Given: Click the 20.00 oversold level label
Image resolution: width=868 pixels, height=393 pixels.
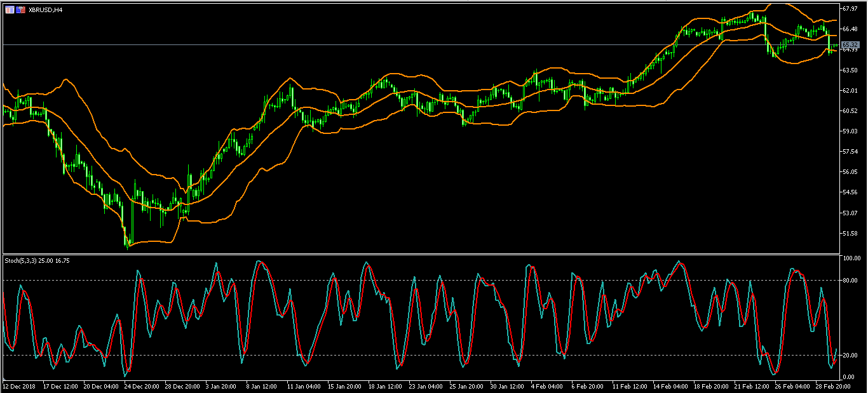Looking at the screenshot, I should [x=850, y=355].
